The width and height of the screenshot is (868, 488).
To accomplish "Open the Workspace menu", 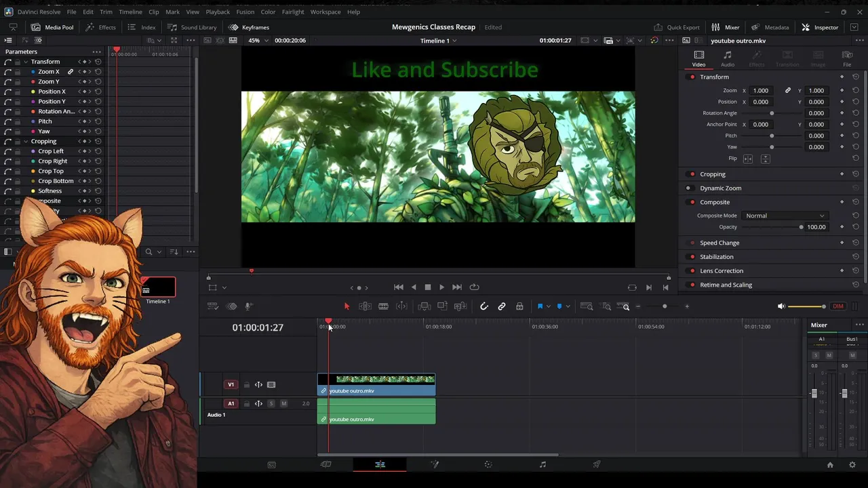I will click(x=325, y=12).
